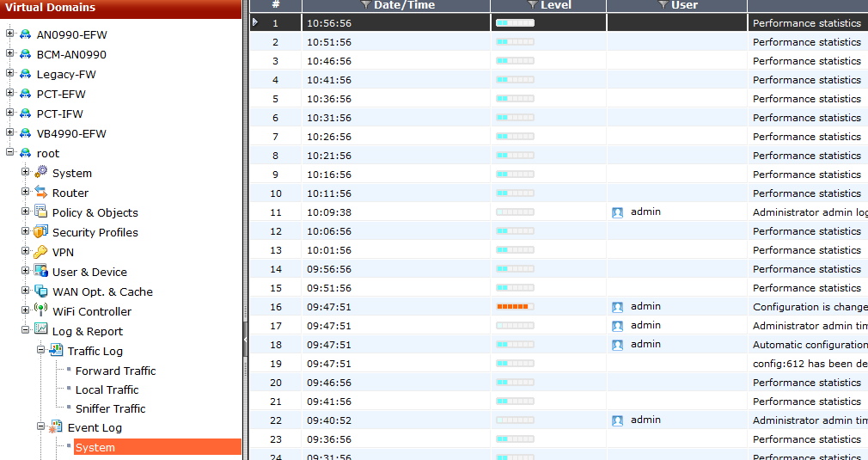
Task: Click the User & Device icon
Action: 40,272
